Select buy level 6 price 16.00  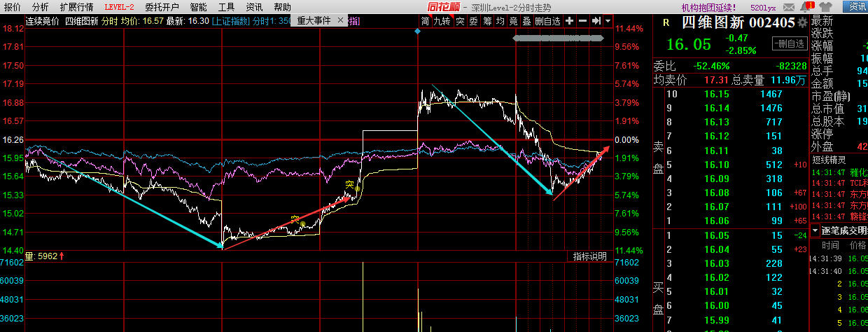pyautogui.click(x=717, y=305)
